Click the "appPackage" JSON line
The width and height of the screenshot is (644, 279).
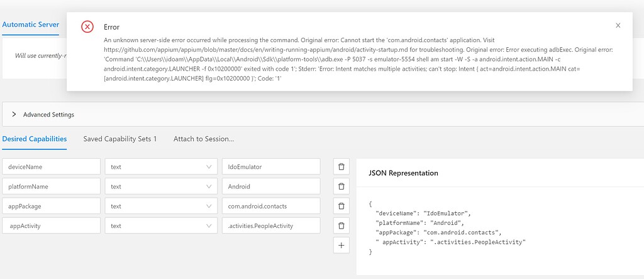click(x=437, y=232)
